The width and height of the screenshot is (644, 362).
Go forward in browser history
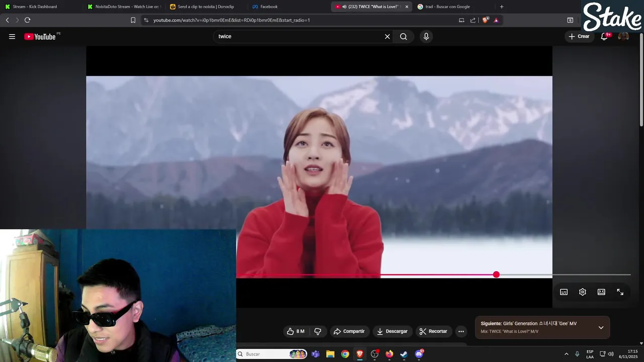pyautogui.click(x=17, y=20)
